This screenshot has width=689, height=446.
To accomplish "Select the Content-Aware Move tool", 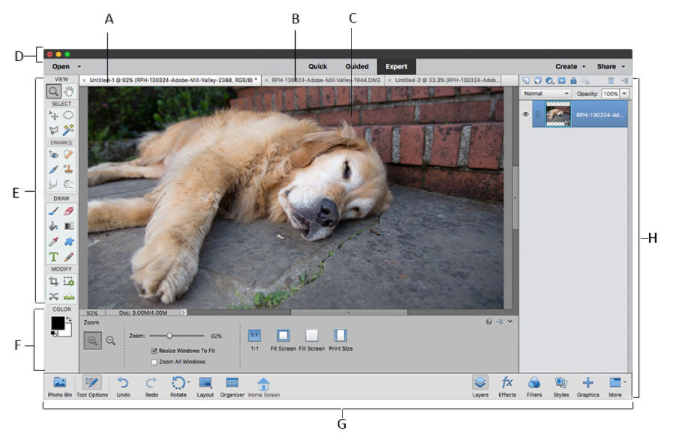I will [54, 297].
